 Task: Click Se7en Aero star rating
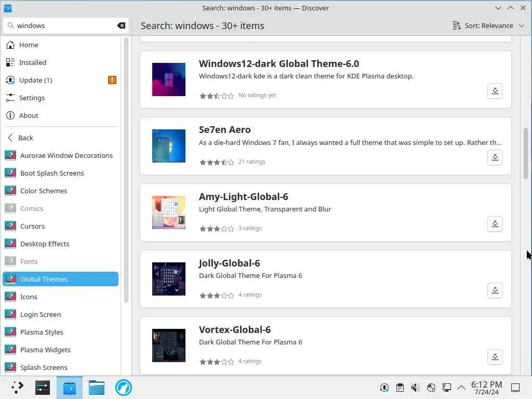pos(217,162)
